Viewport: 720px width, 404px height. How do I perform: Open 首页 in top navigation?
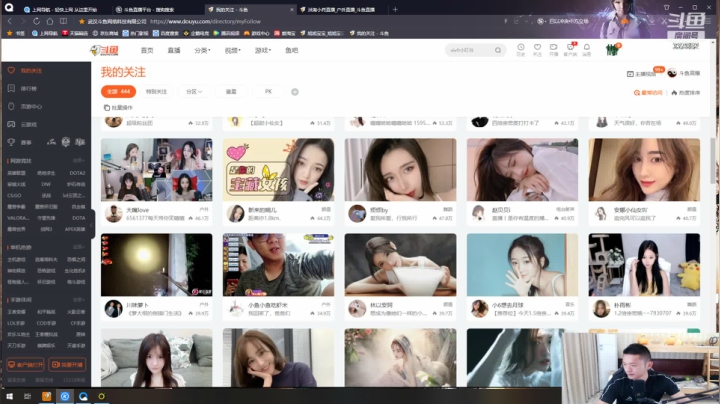coord(147,50)
